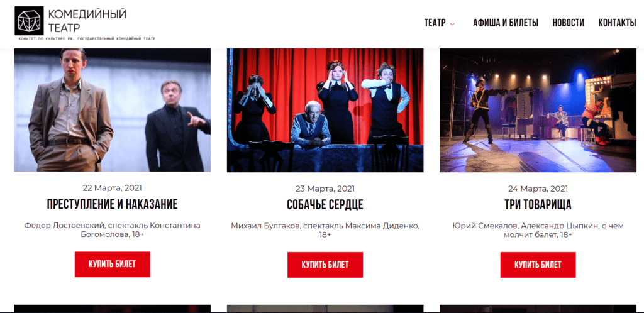Select the 22 Марта, 2021 date
644x313 pixels.
click(112, 188)
